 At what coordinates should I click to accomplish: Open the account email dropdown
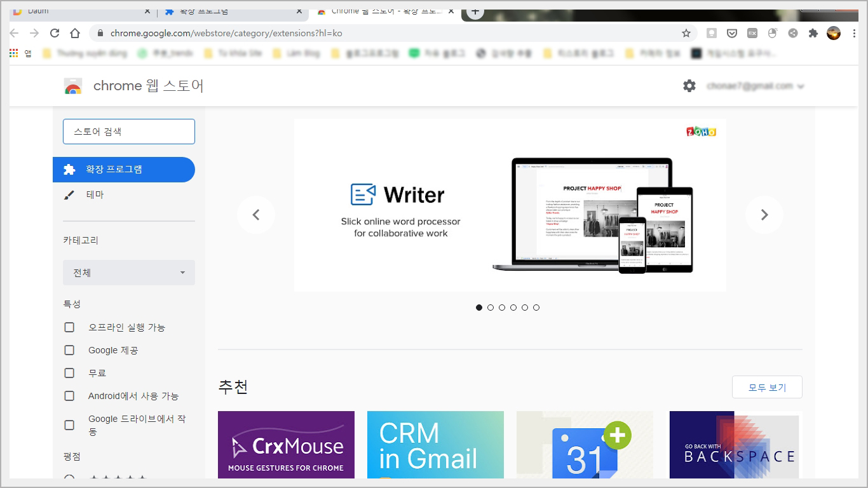pos(756,86)
